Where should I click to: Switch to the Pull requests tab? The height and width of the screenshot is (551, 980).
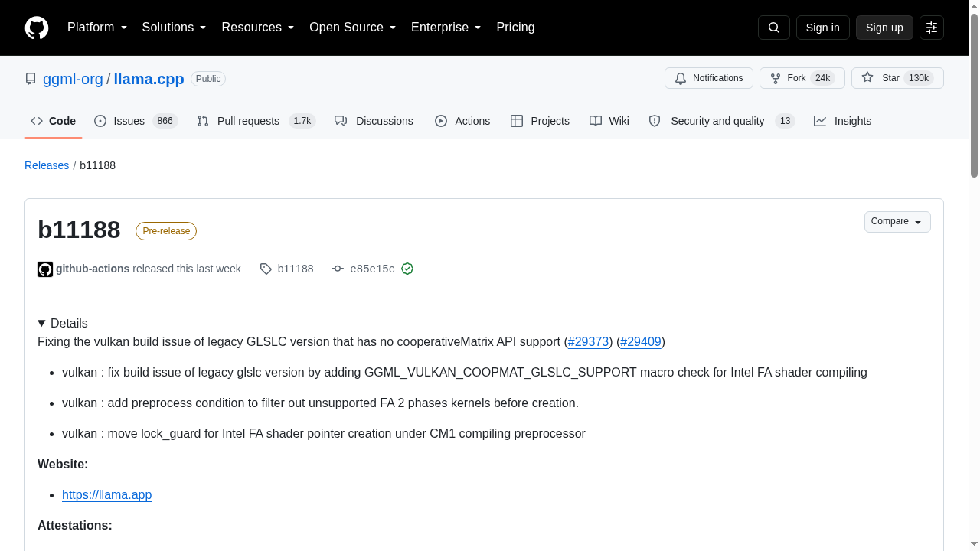(256, 121)
